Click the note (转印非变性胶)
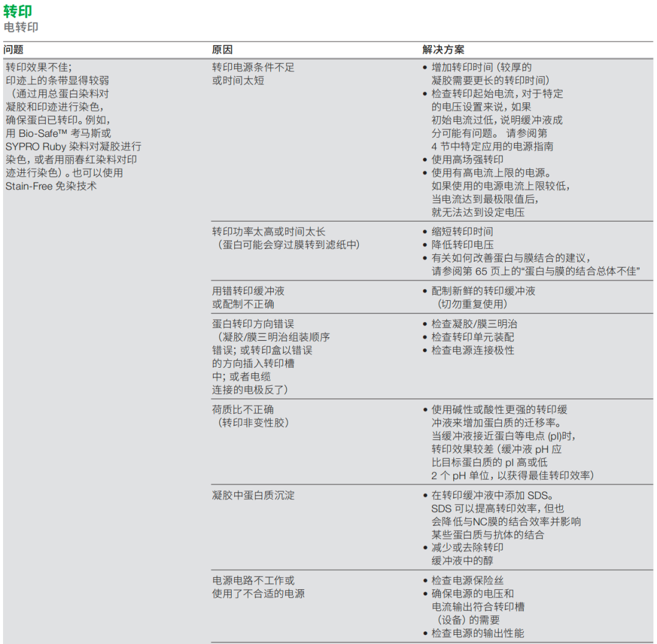This screenshot has height=644, width=657. click(x=252, y=422)
